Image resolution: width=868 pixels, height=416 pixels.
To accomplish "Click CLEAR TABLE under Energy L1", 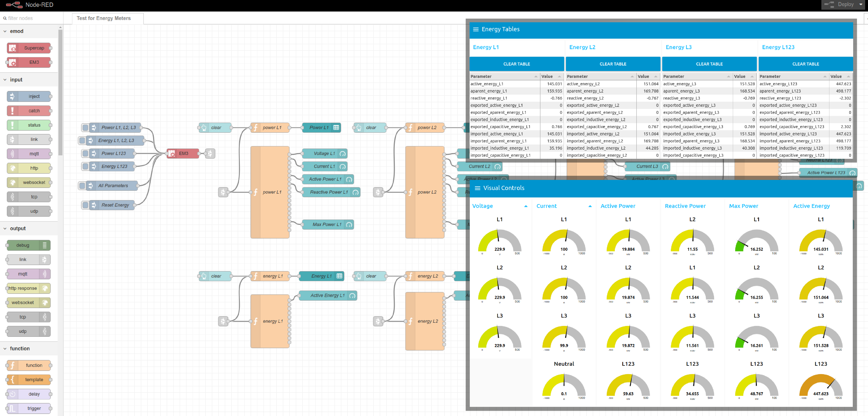I will (516, 64).
